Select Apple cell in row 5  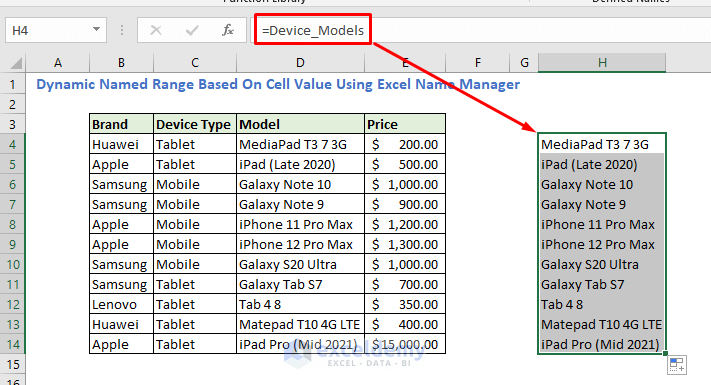tap(122, 164)
